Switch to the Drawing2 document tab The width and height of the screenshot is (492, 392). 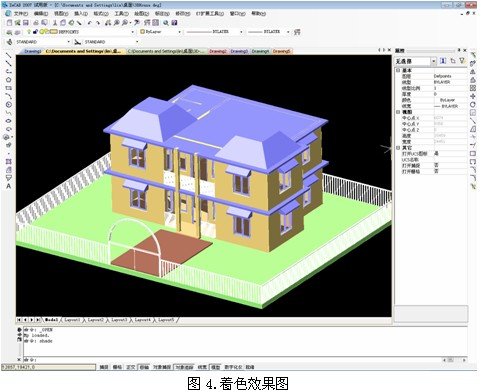point(218,51)
